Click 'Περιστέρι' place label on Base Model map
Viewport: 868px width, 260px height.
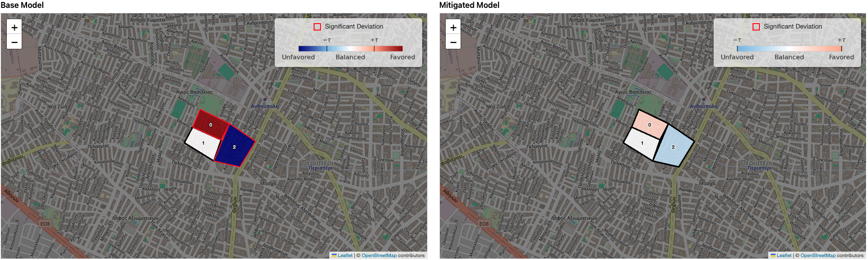(x=317, y=163)
